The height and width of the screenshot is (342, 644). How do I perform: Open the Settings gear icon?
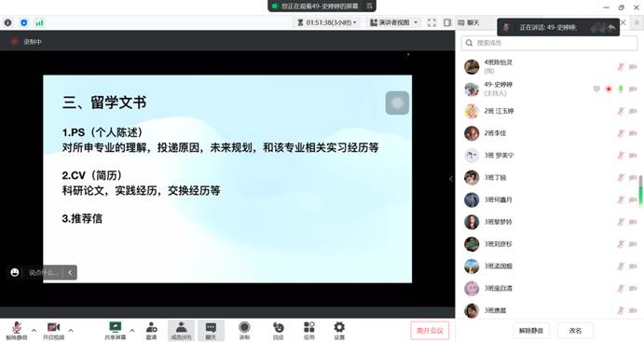click(x=339, y=331)
